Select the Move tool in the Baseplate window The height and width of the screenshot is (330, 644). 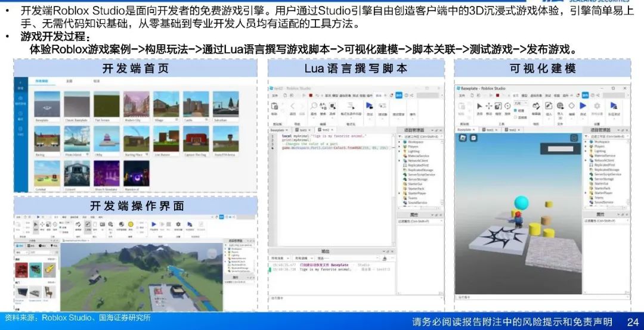(489, 106)
